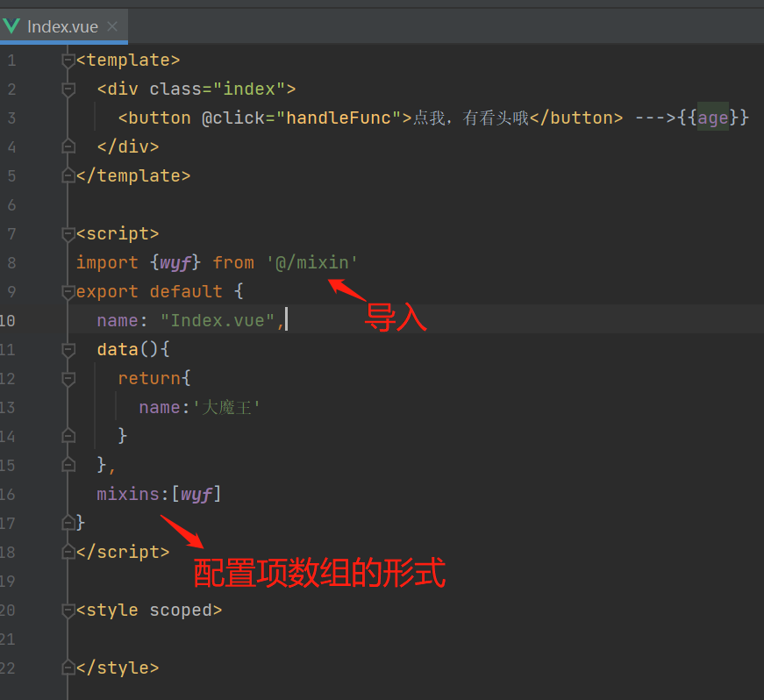Click line number 1 in the gutter
Image resolution: width=764 pixels, height=700 pixels.
click(x=11, y=61)
